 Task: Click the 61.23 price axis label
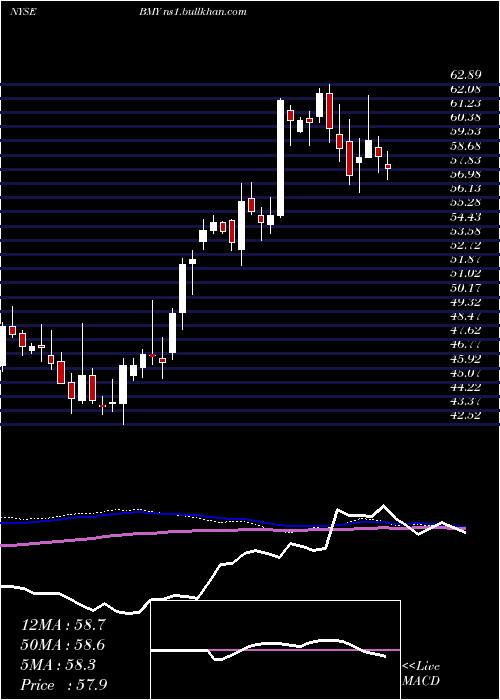pos(465,103)
